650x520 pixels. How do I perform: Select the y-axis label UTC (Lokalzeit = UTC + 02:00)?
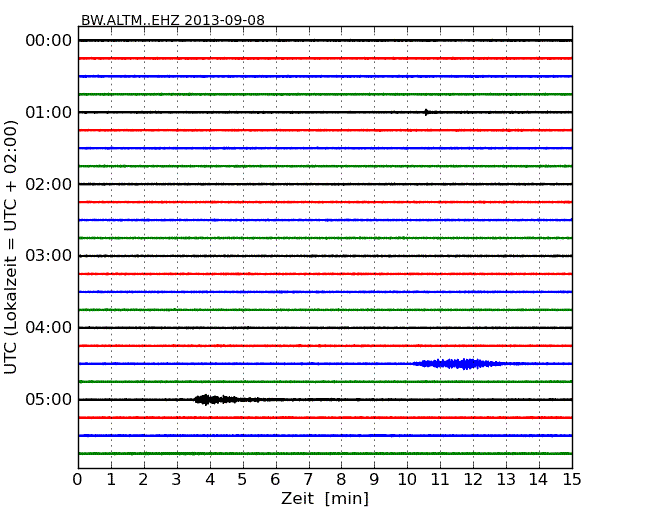click(11, 248)
